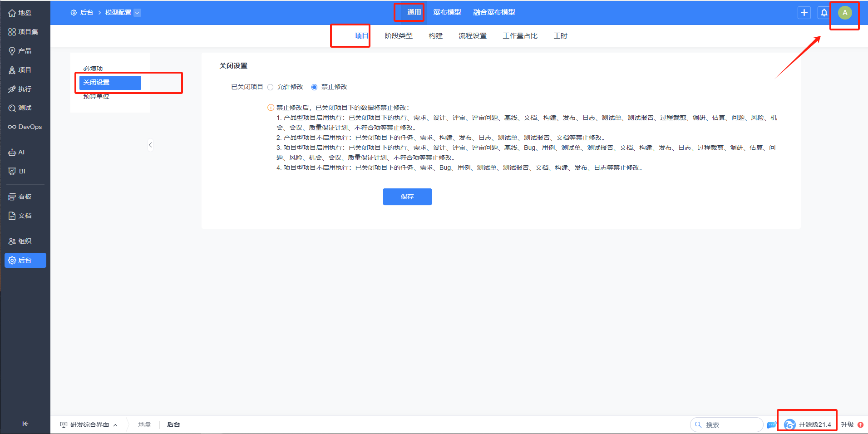
Task: Open the 研发综合界面 switcher dropdown
Action: pyautogui.click(x=89, y=425)
